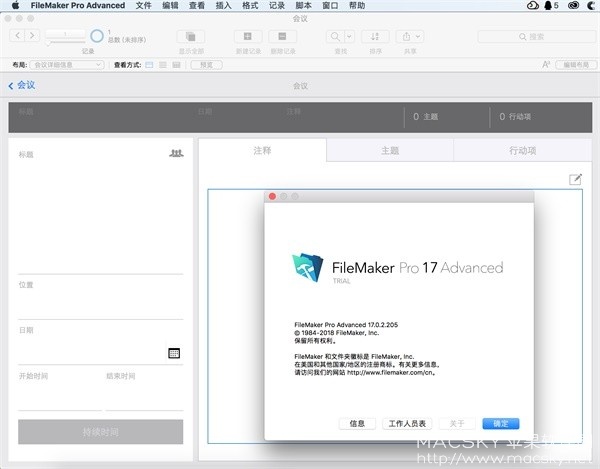The width and height of the screenshot is (600, 469).
Task: Click the record slider in toolbar
Action: pyautogui.click(x=65, y=42)
